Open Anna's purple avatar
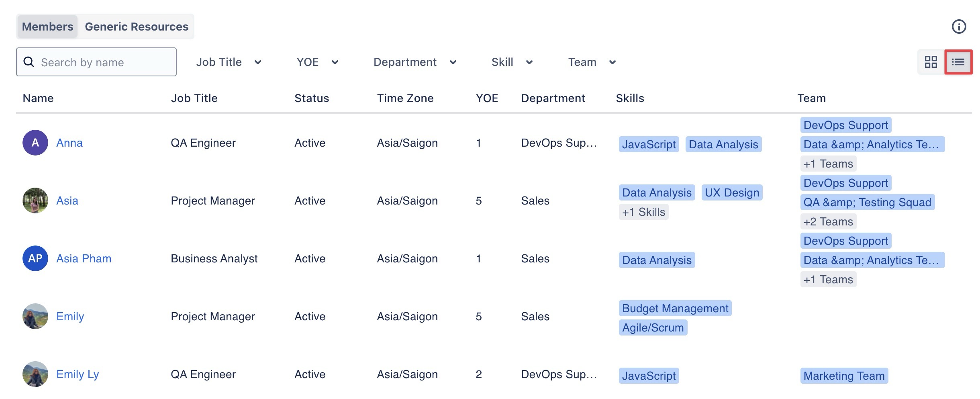 [35, 143]
